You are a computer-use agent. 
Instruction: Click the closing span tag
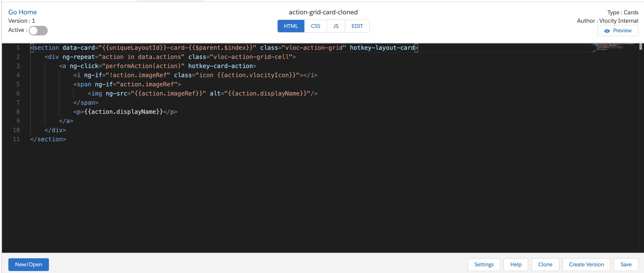[x=86, y=103]
